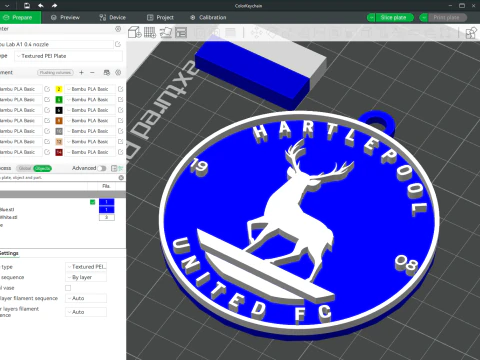Undo the last action
Image resolution: width=480 pixels, height=360 pixels.
coord(41,6)
